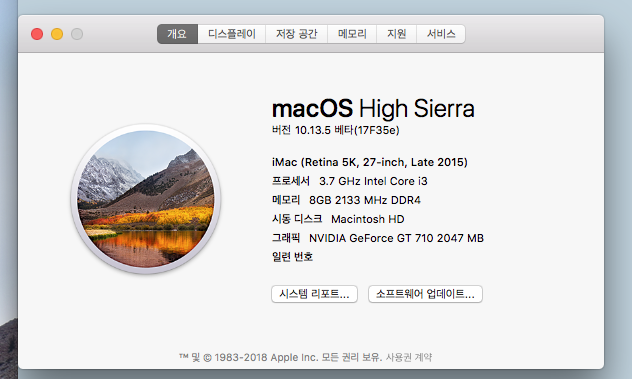Click the iMac Retina 5K model name
Image resolution: width=632 pixels, height=379 pixels.
[370, 162]
